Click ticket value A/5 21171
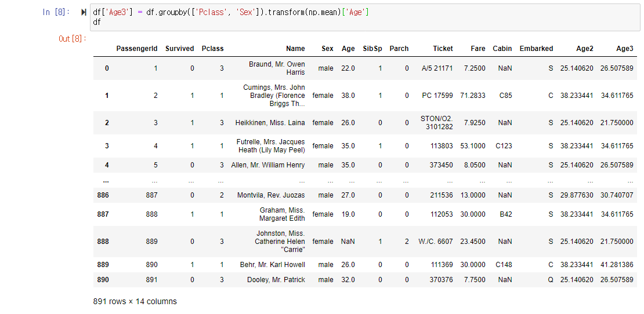 click(437, 68)
